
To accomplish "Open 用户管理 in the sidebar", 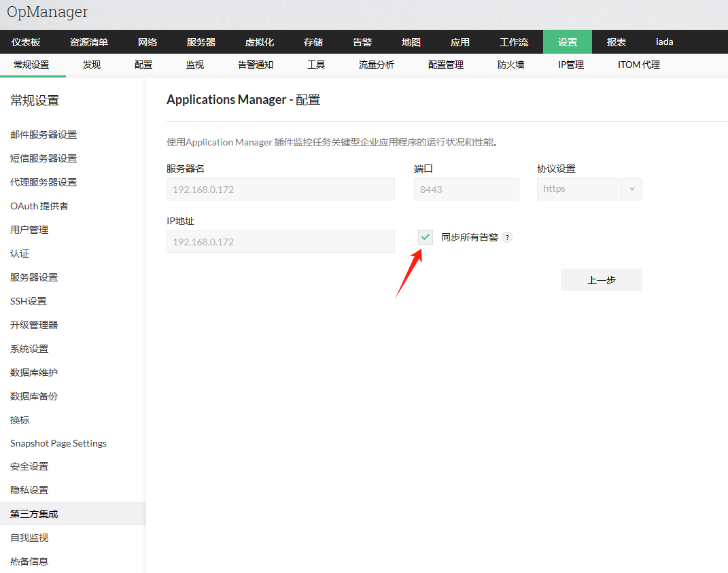I will pos(29,229).
